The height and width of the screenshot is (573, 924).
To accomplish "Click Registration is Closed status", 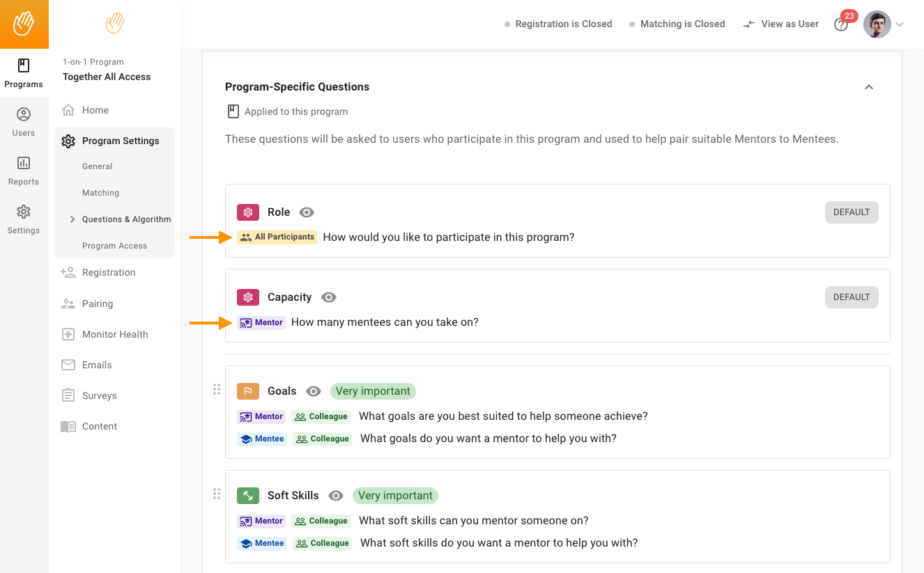I will tap(558, 24).
